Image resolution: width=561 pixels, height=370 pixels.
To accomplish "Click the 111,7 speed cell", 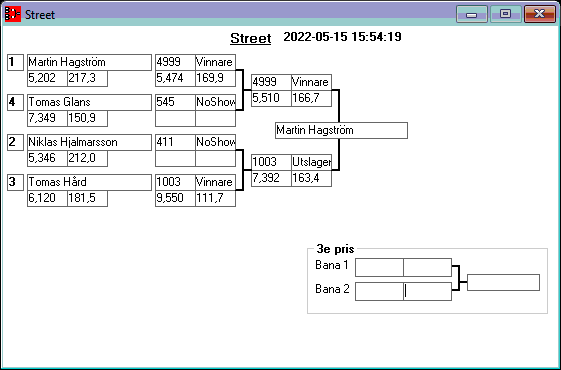I will coord(215,199).
